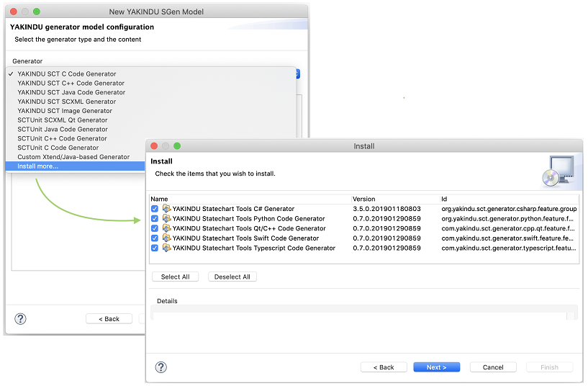588x386 pixels.
Task: Uncheck the C# Generator checkbox
Action: pyautogui.click(x=155, y=209)
